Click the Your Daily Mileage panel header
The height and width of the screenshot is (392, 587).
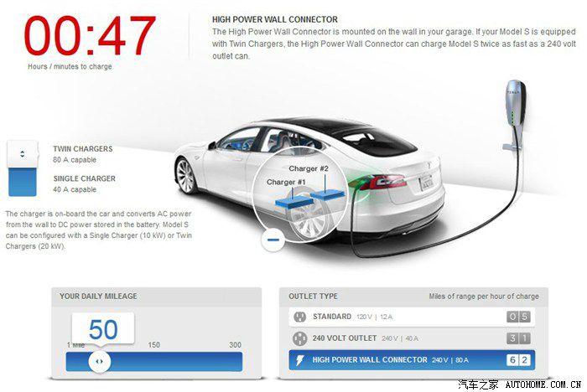click(156, 297)
